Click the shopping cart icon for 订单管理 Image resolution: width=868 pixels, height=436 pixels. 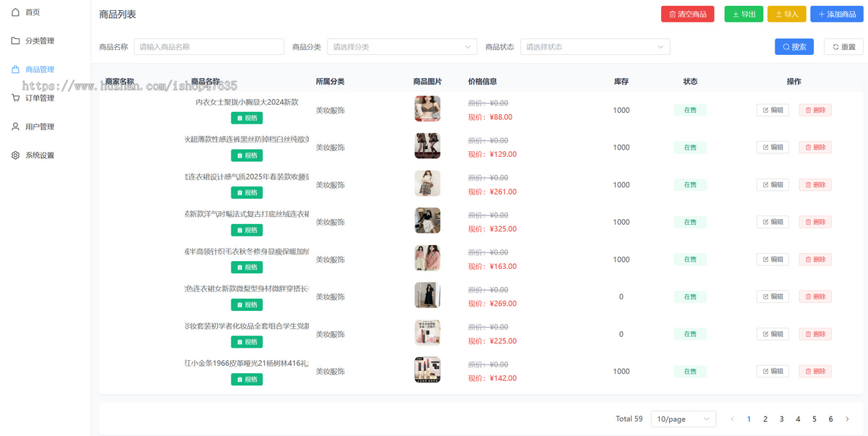pyautogui.click(x=15, y=98)
